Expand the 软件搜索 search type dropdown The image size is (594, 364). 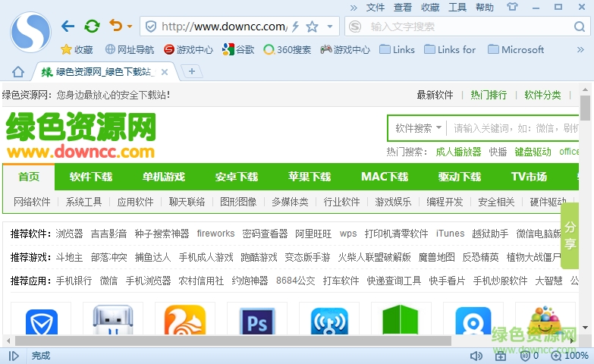(x=438, y=128)
